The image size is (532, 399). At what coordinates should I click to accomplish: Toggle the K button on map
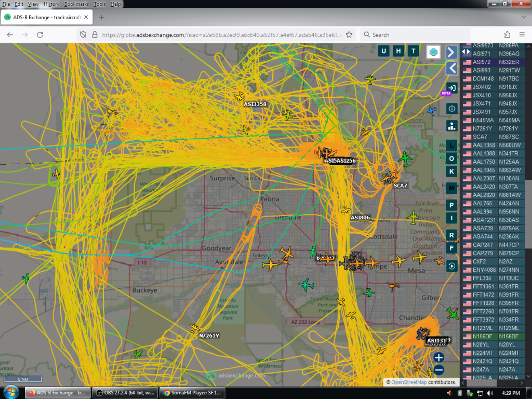click(451, 171)
